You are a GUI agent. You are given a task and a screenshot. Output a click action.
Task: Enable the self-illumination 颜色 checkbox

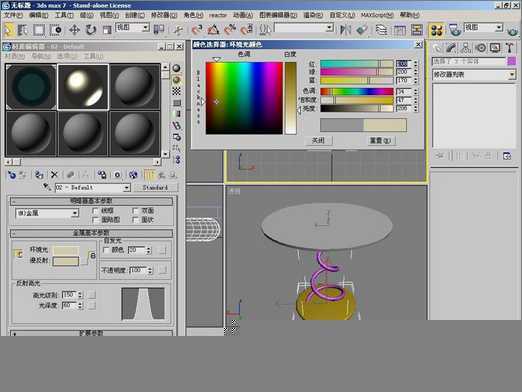click(106, 250)
